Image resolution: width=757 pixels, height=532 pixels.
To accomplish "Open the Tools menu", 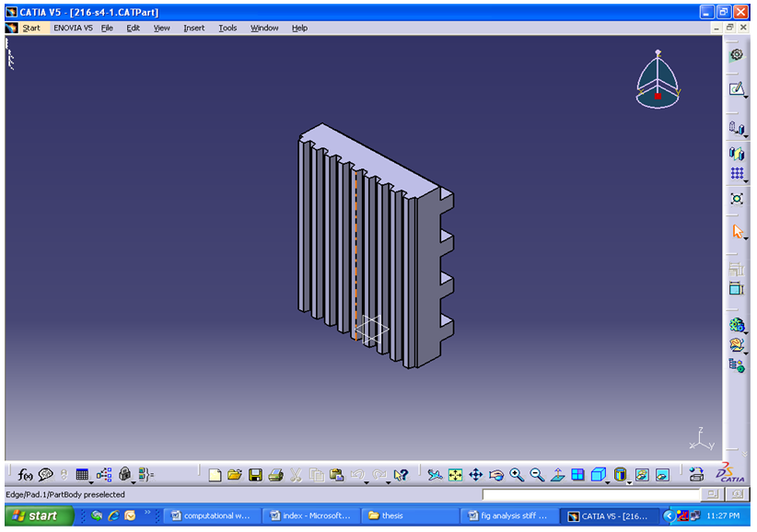I will coord(227,28).
